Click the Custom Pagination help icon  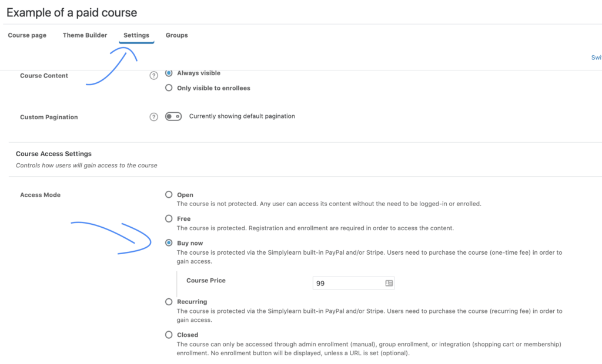click(154, 117)
